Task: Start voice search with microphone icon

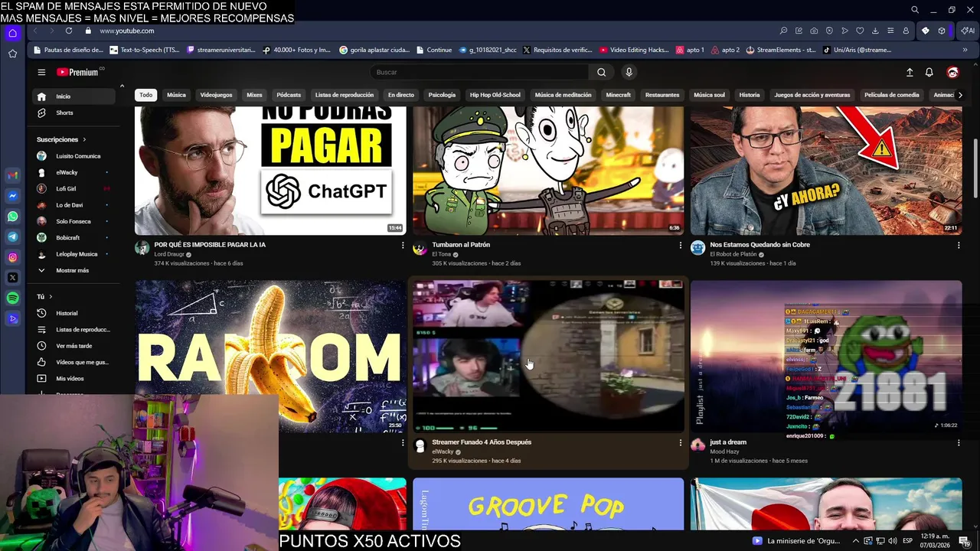Action: click(x=629, y=72)
